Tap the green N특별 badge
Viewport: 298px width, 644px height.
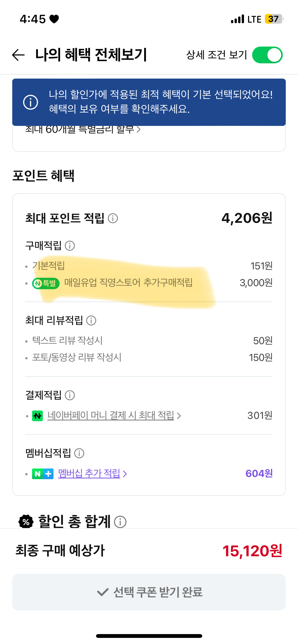(46, 283)
